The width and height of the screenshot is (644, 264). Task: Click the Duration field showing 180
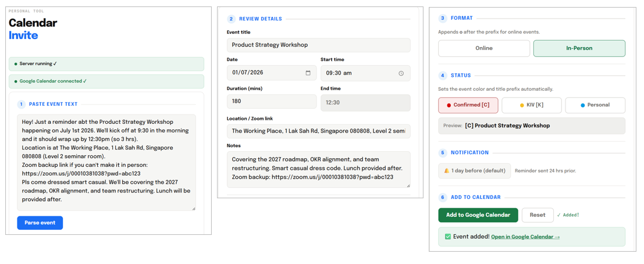272,101
